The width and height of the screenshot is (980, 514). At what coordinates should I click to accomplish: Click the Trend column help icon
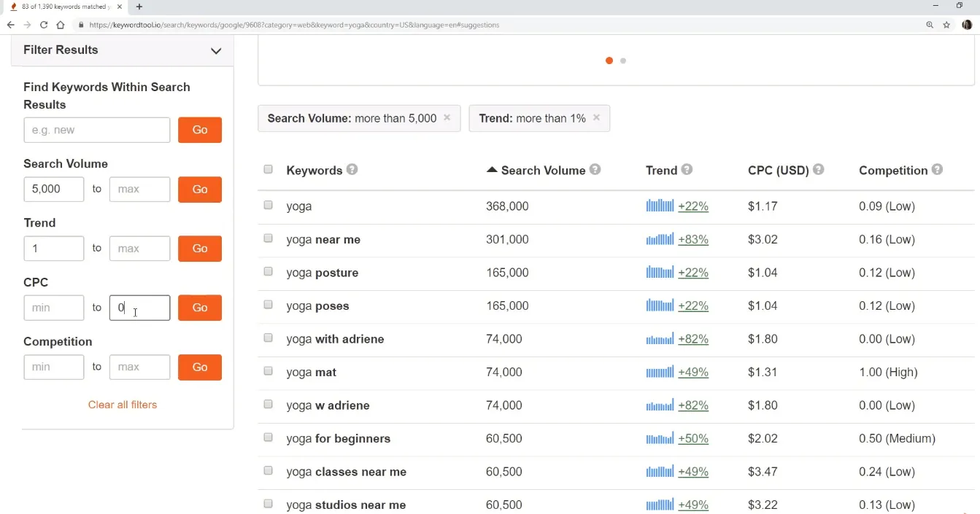coord(687,170)
